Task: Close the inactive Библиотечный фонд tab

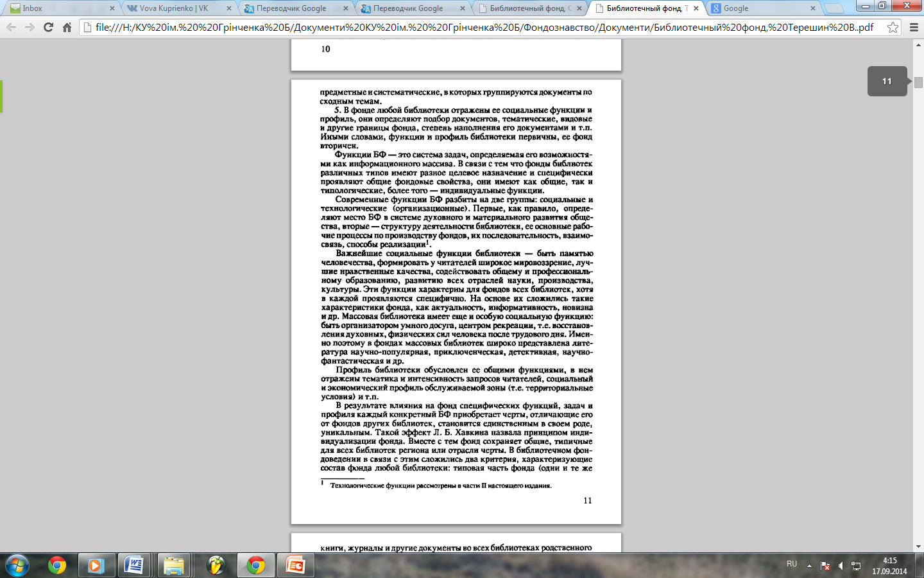Action: click(x=579, y=8)
